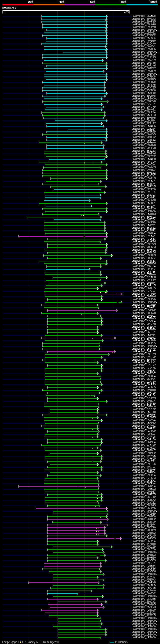Viewport: 160px width, 644px height.
Task: Click the green 80% identity legend swatch
Action: (111, 4)
